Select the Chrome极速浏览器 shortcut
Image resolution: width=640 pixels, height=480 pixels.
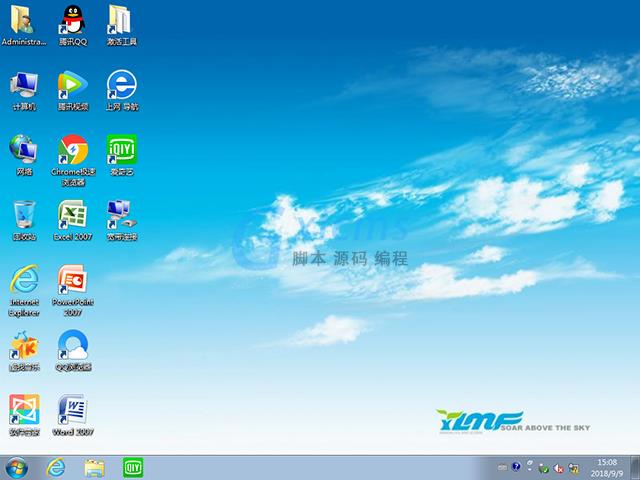73,160
